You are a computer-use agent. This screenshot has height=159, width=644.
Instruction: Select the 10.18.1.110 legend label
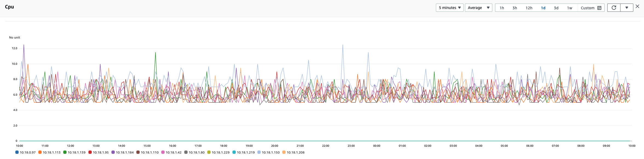pyautogui.click(x=150, y=152)
